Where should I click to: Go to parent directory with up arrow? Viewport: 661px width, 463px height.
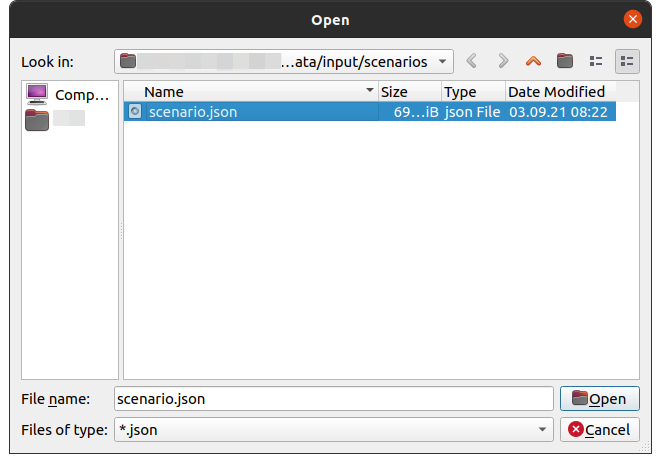[x=533, y=61]
